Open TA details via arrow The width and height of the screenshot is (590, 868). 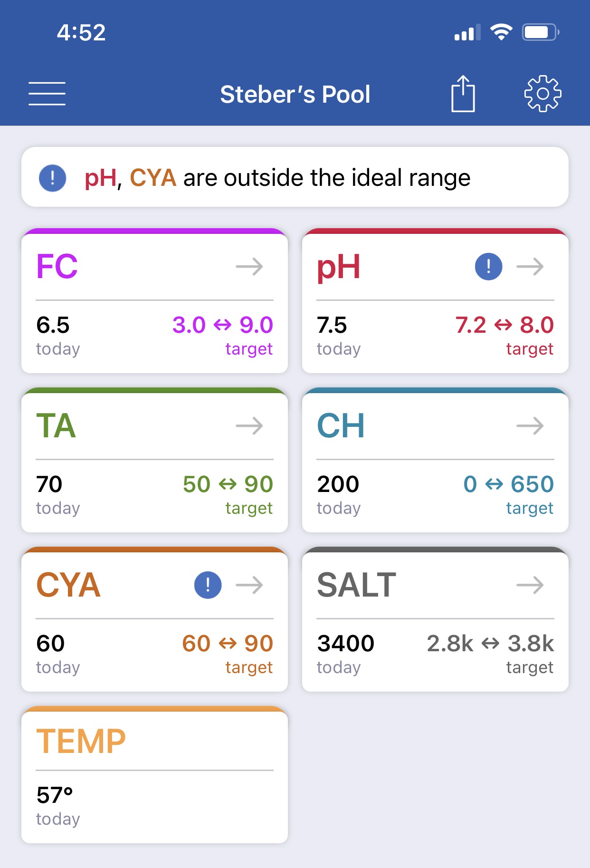coord(249,426)
